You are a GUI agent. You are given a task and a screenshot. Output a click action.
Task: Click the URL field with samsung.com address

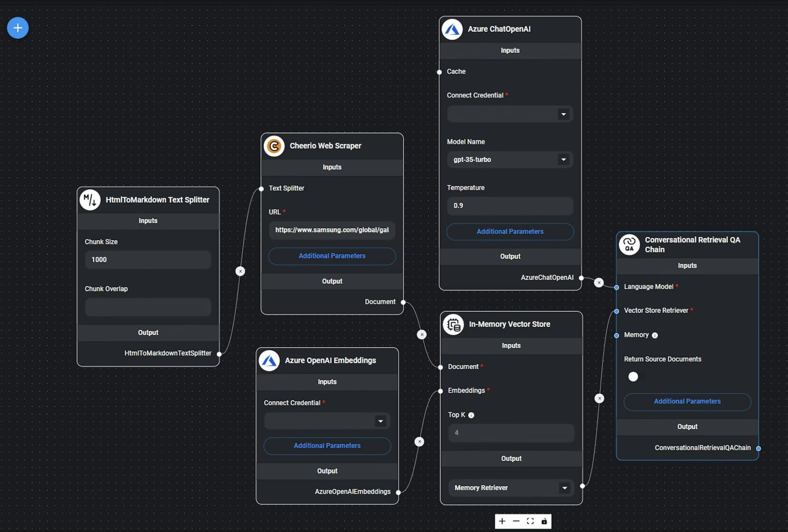click(x=332, y=230)
